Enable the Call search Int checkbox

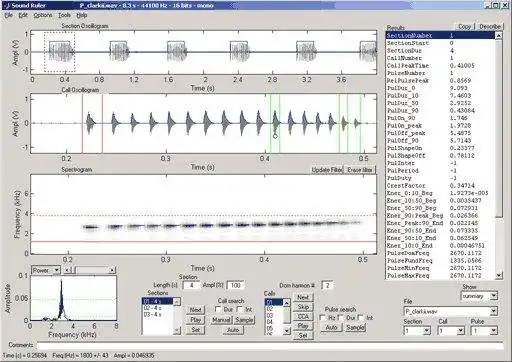coord(240,310)
